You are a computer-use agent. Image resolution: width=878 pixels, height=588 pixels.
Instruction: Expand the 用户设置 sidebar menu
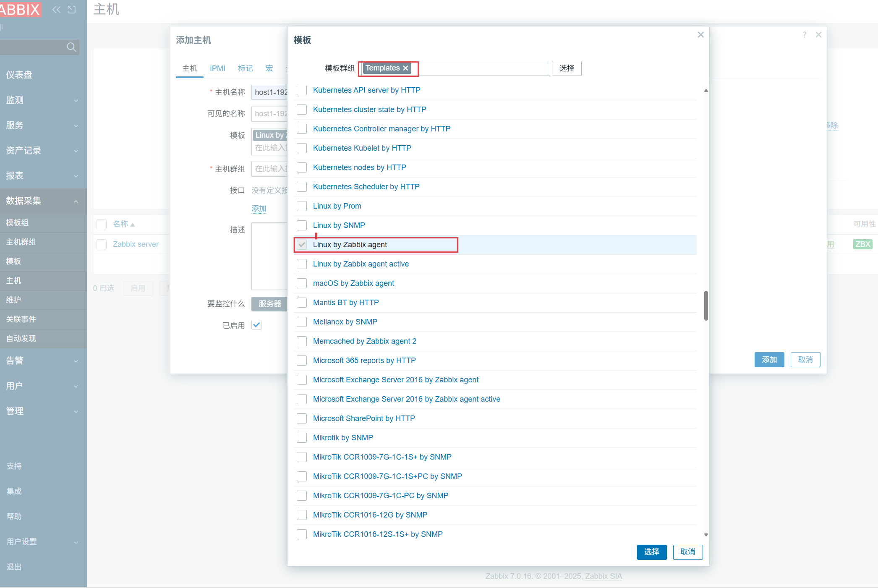(43, 541)
